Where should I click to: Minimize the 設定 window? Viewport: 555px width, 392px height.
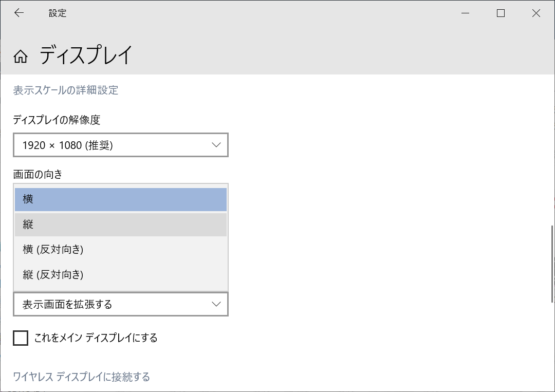point(465,13)
